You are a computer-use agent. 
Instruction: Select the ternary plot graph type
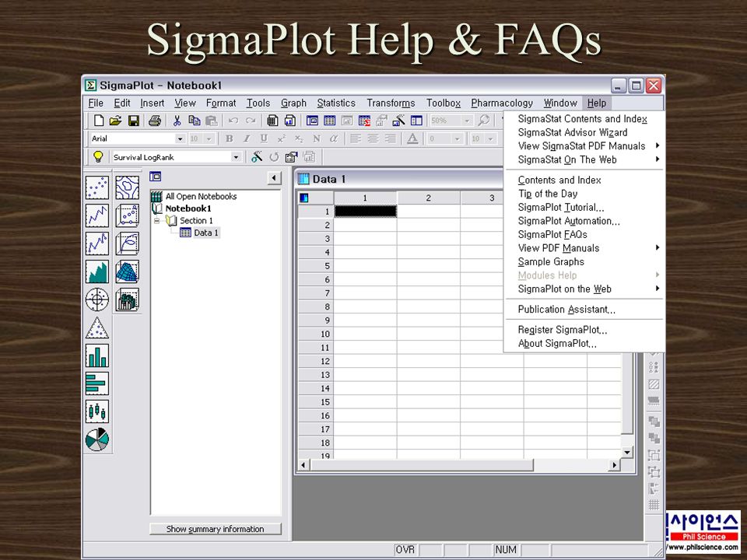pyautogui.click(x=97, y=327)
